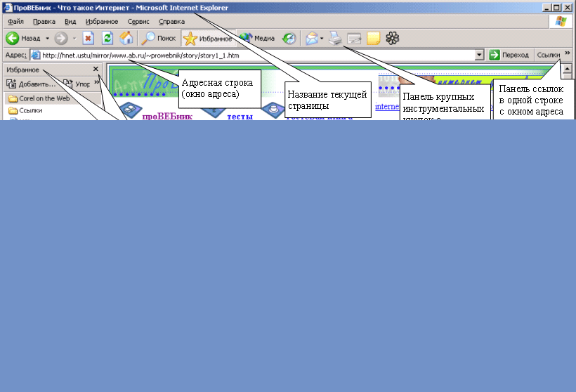Close the Избранное side panel
576x392 pixels.
[x=96, y=69]
